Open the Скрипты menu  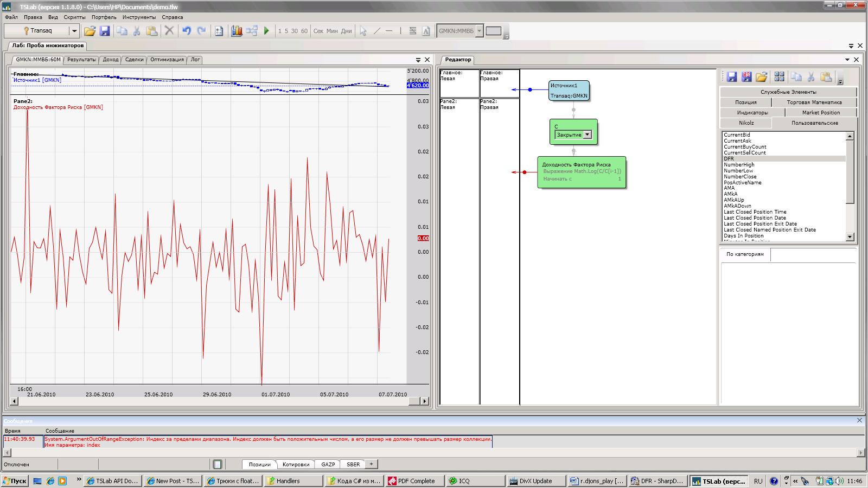coord(75,17)
